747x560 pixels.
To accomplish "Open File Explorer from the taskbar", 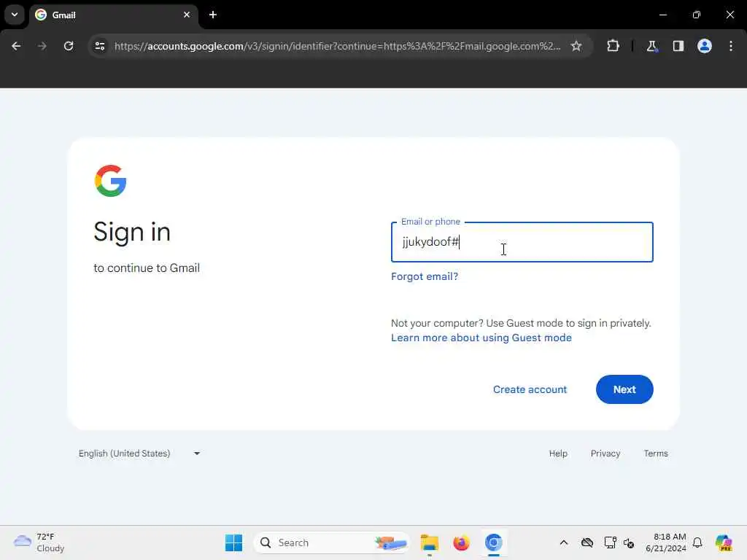I will click(429, 542).
